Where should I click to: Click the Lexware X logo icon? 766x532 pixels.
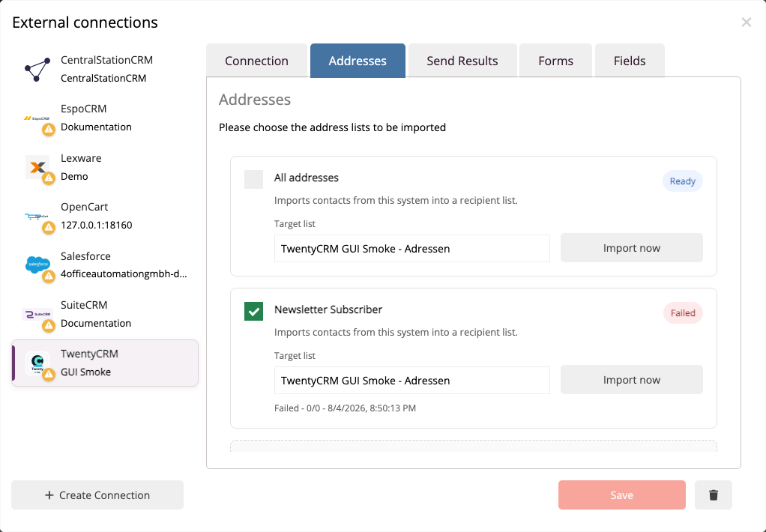pos(37,167)
